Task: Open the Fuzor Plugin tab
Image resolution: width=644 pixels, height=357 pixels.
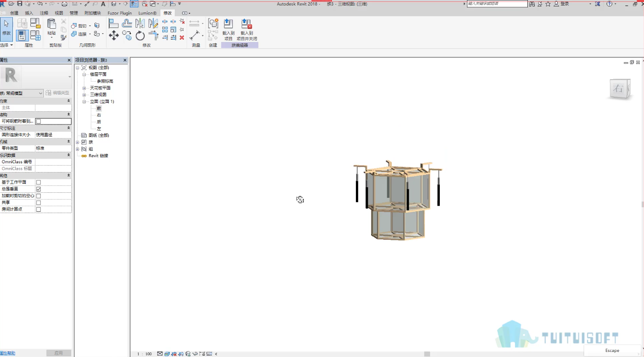Action: point(119,13)
